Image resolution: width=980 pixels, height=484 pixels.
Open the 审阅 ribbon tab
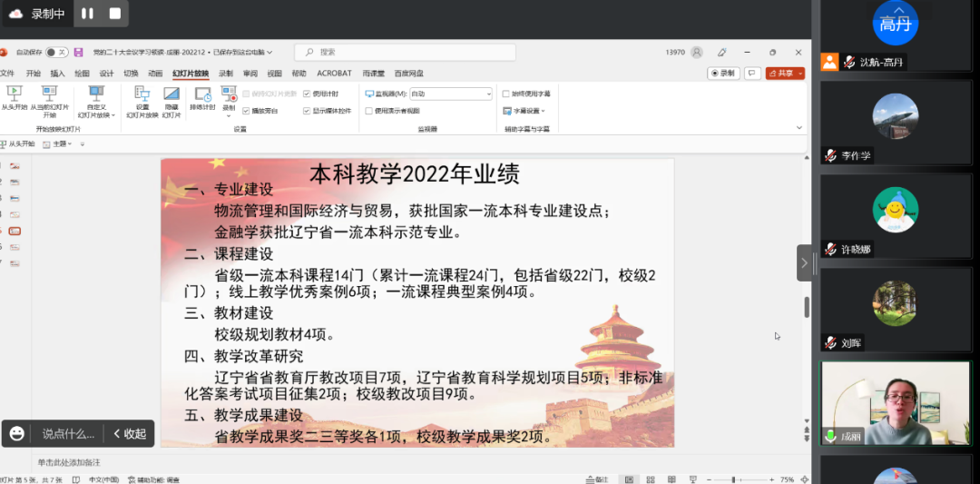click(250, 74)
